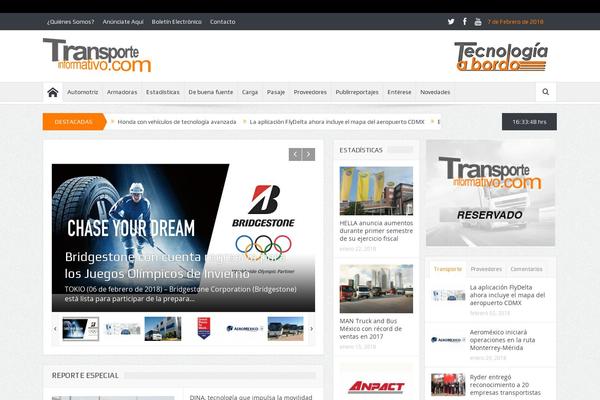Open the Automotriz menu
600x400 pixels.
83,92
